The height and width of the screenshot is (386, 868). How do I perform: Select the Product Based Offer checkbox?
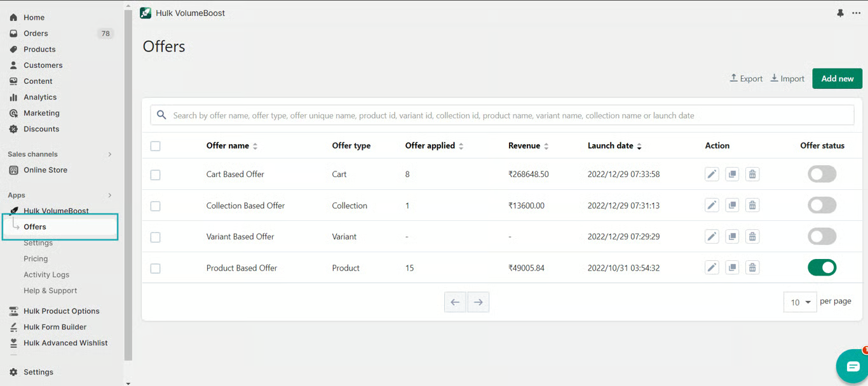click(x=155, y=269)
